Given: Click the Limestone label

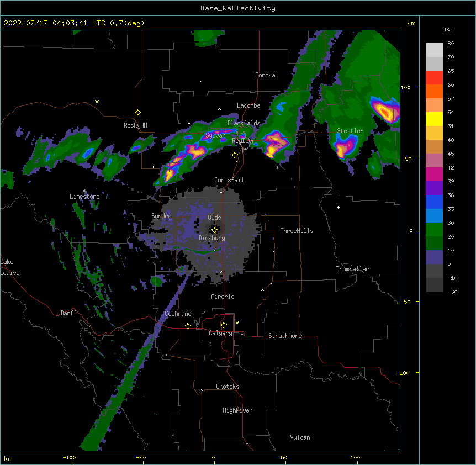Looking at the screenshot, I should [84, 197].
